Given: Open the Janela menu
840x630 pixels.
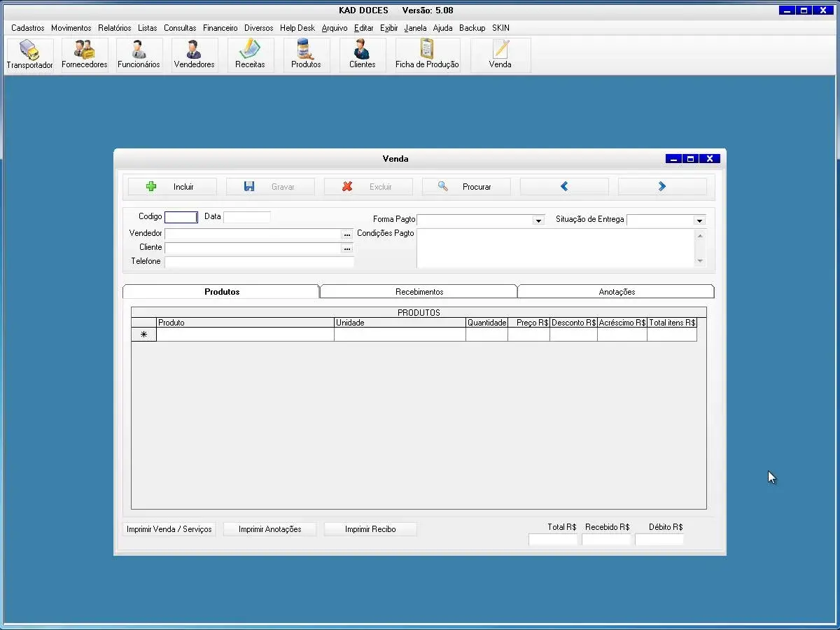Looking at the screenshot, I should coord(415,28).
